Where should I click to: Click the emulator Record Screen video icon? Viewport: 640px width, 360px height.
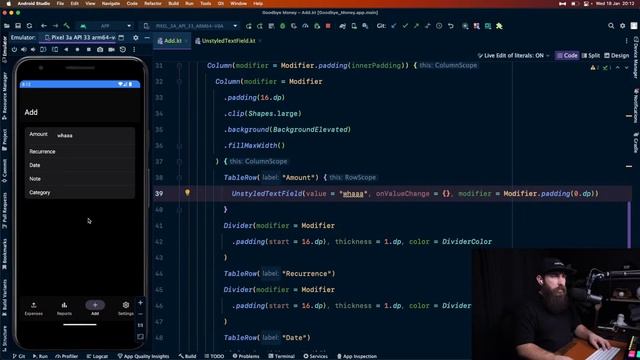(111, 49)
